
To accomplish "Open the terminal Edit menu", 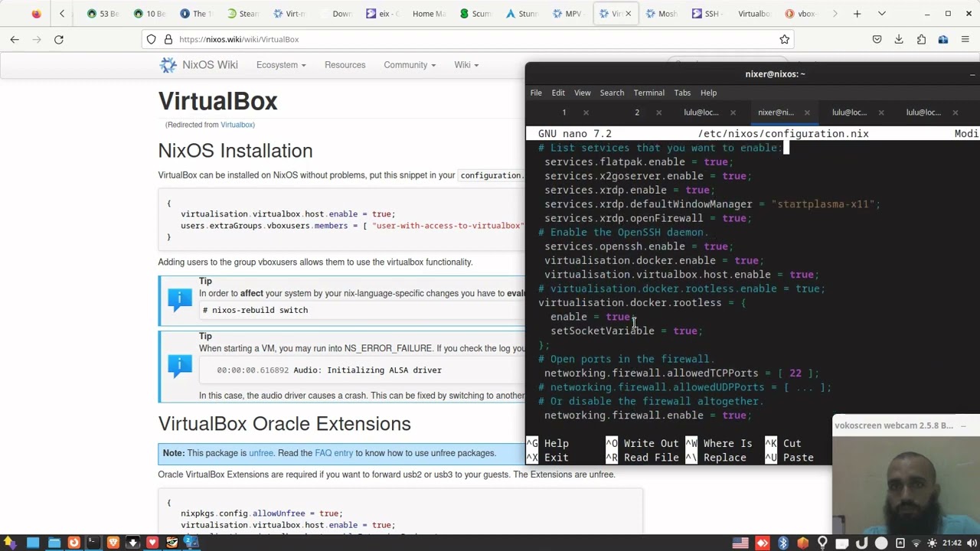I will (x=558, y=93).
